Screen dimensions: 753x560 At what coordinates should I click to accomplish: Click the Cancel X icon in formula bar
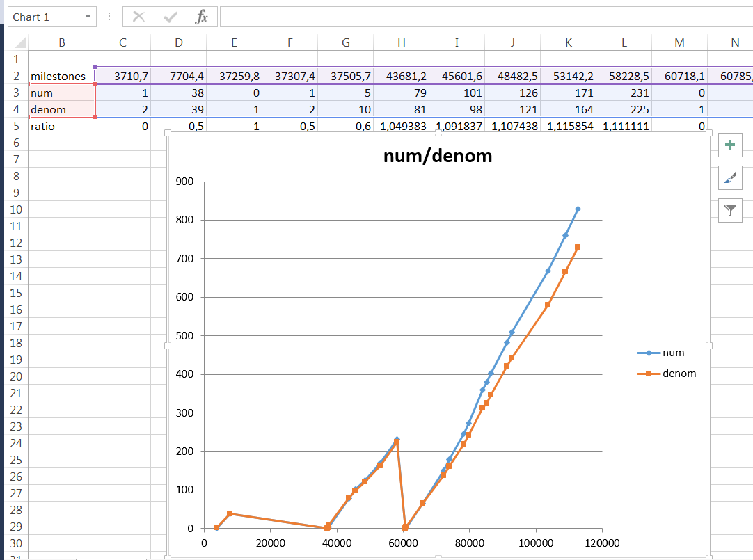(x=139, y=17)
